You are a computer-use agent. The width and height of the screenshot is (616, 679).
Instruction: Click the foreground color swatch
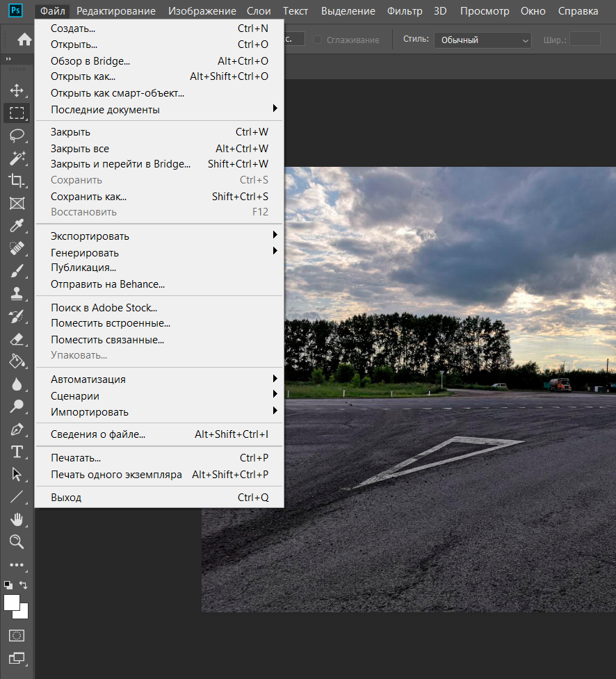[x=12, y=602]
